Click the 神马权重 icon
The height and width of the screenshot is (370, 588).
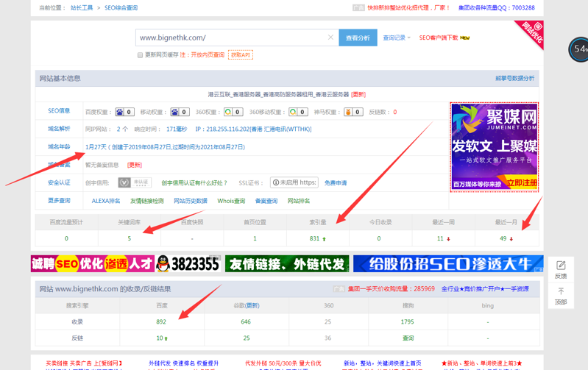tap(348, 112)
